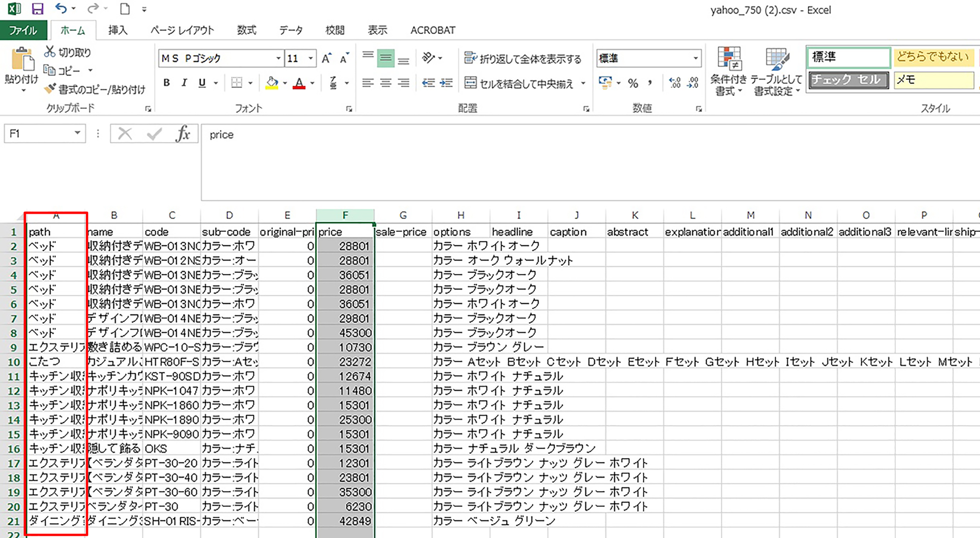Click the percent style icon
This screenshot has width=980, height=538.
633,83
